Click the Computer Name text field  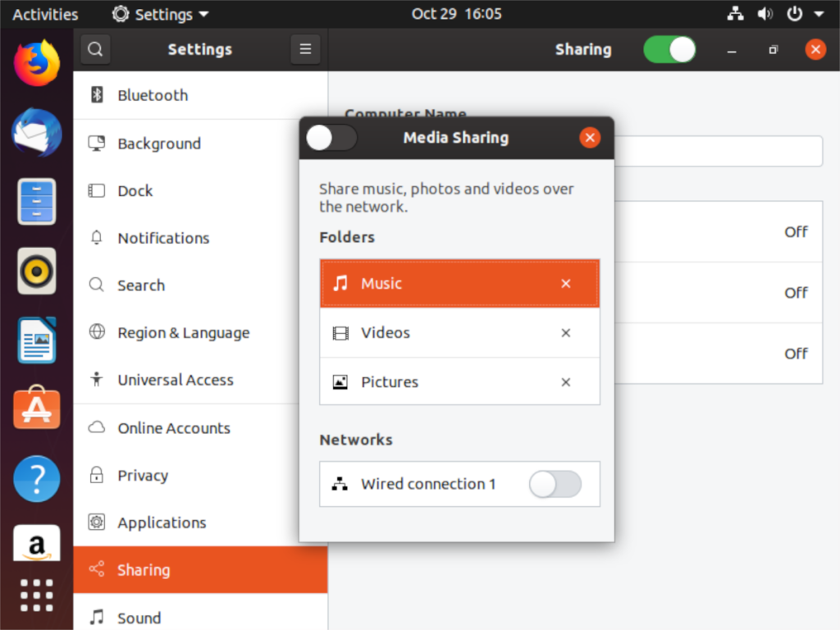[722, 151]
